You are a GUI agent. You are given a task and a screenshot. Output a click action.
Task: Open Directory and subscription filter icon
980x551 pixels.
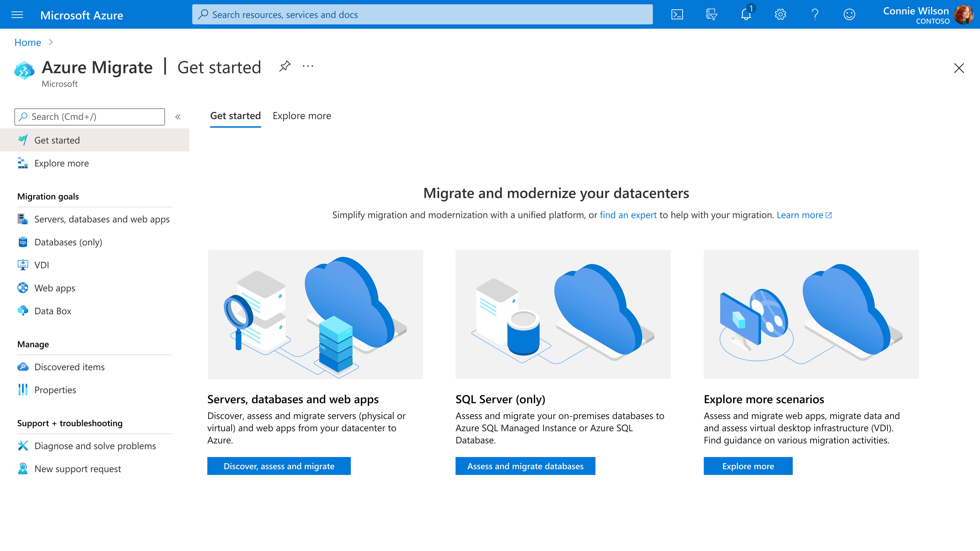point(711,15)
